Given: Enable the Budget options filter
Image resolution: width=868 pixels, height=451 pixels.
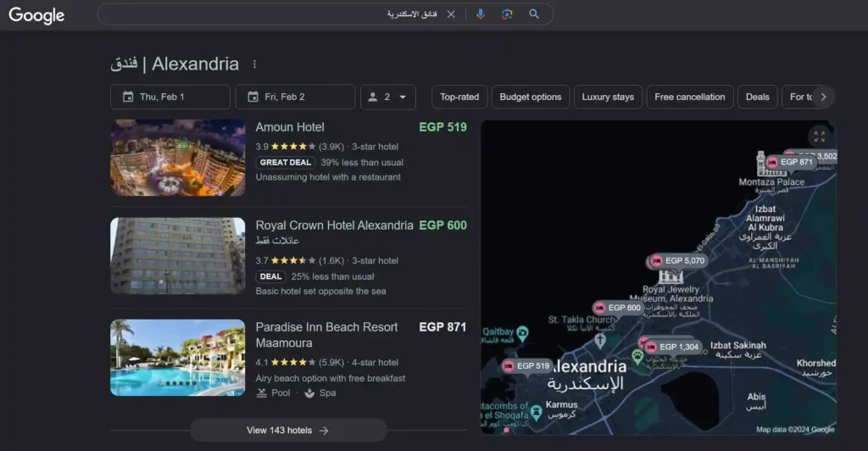Looking at the screenshot, I should tap(531, 97).
